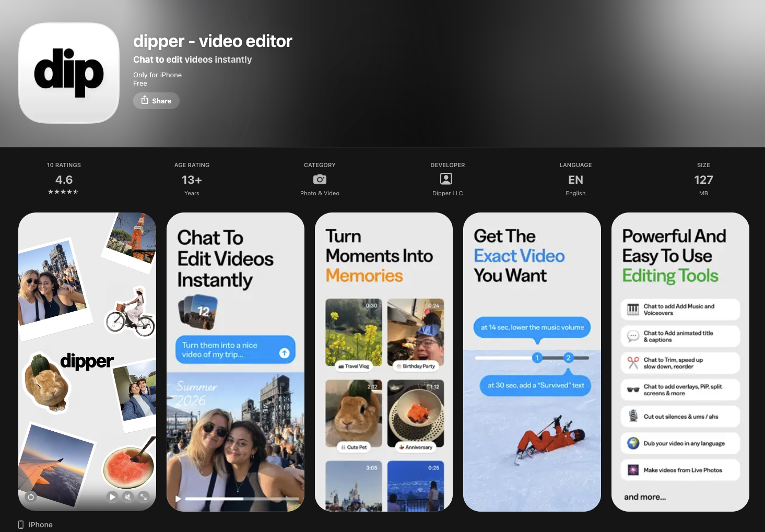765x532 pixels.
Task: Click the Live Photos feature icon
Action: (x=633, y=470)
